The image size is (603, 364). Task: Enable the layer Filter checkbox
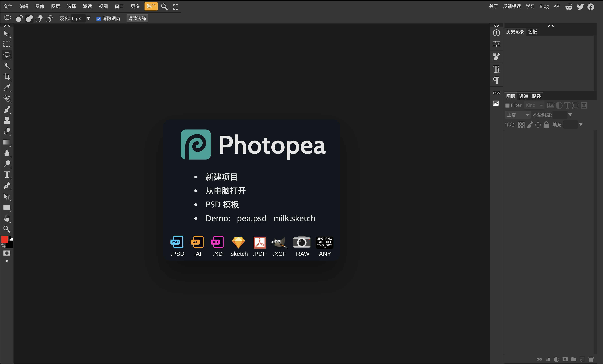click(507, 105)
